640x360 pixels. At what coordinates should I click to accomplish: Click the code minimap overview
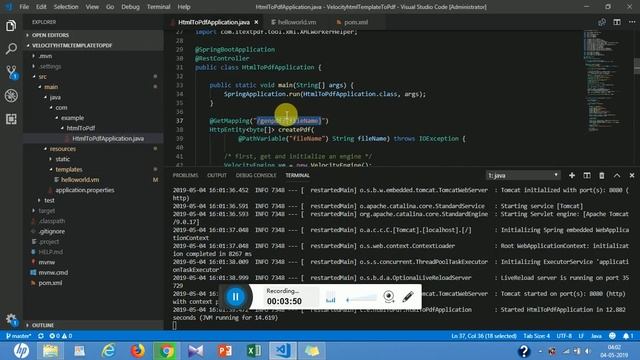pyautogui.click(x=603, y=80)
